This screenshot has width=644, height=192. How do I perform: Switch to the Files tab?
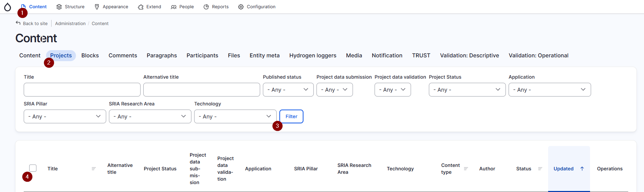[234, 55]
